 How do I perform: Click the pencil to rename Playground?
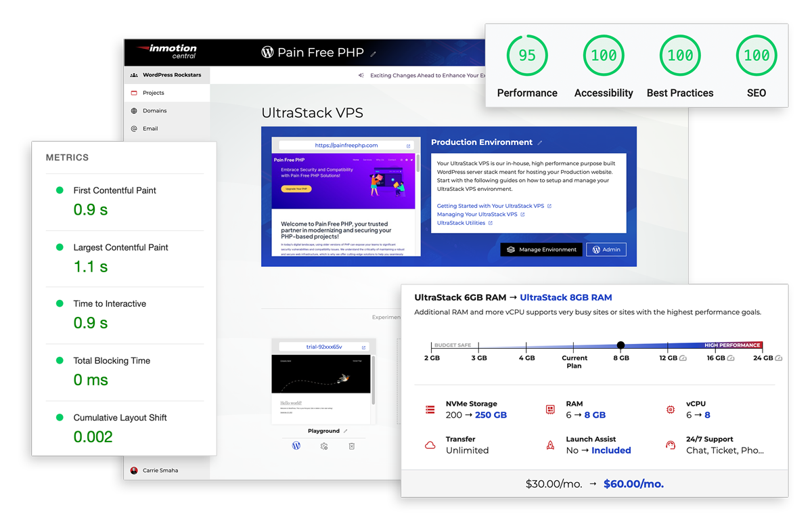(345, 431)
